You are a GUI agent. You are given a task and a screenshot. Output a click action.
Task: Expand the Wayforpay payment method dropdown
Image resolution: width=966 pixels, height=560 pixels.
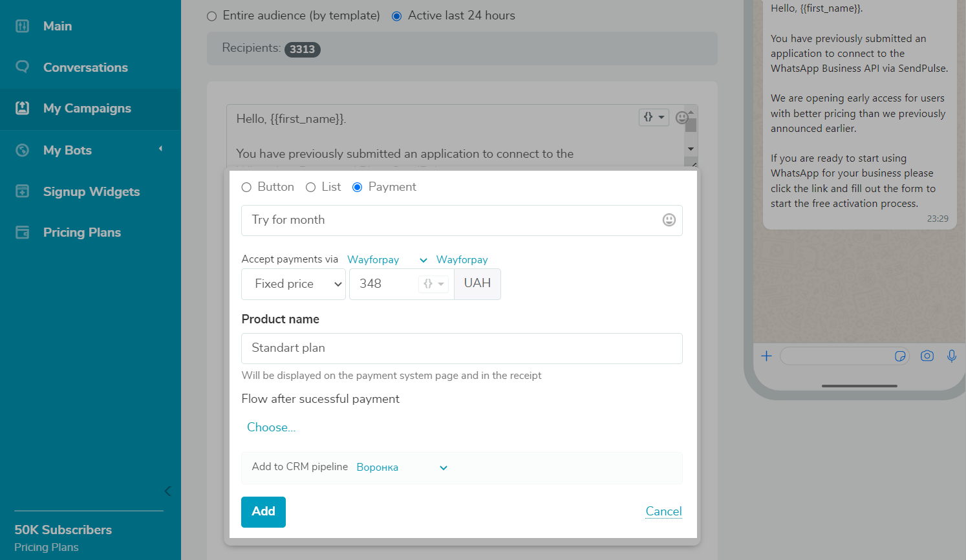(x=387, y=260)
